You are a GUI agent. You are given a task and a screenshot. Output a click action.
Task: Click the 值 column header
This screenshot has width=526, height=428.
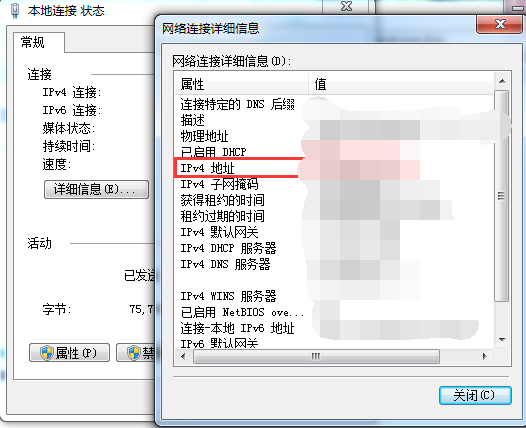pos(401,84)
